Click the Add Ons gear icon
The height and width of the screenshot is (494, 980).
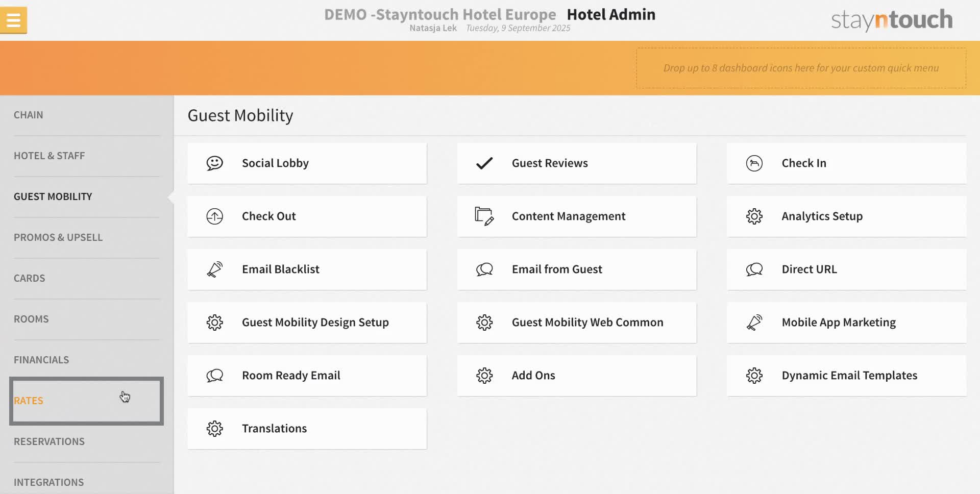[x=484, y=376]
